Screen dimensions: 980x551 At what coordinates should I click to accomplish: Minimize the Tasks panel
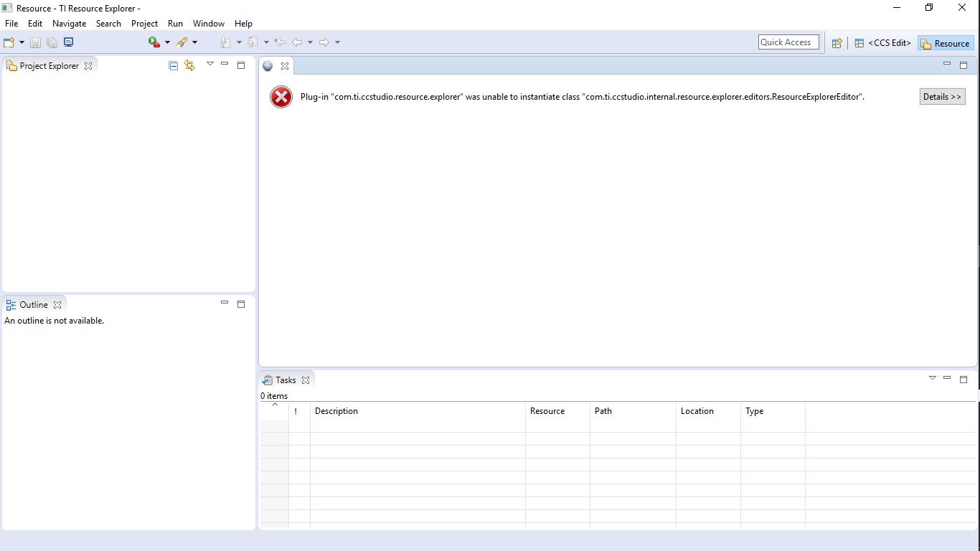(947, 377)
